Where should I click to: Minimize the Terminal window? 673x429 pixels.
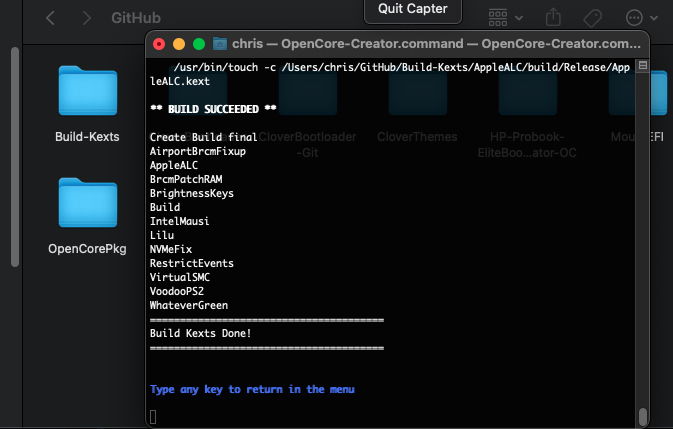coord(179,44)
